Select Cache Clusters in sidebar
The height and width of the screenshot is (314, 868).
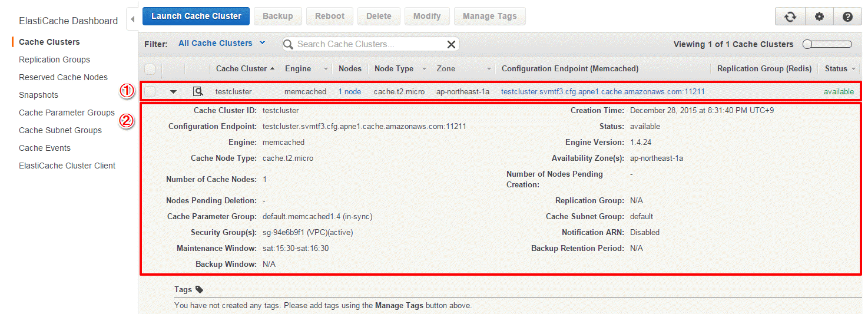tap(49, 42)
